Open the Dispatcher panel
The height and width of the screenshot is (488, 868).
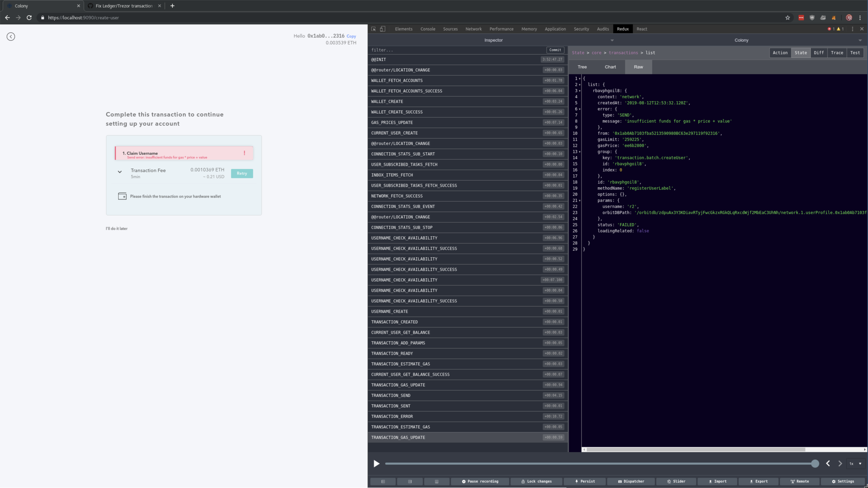point(631,481)
